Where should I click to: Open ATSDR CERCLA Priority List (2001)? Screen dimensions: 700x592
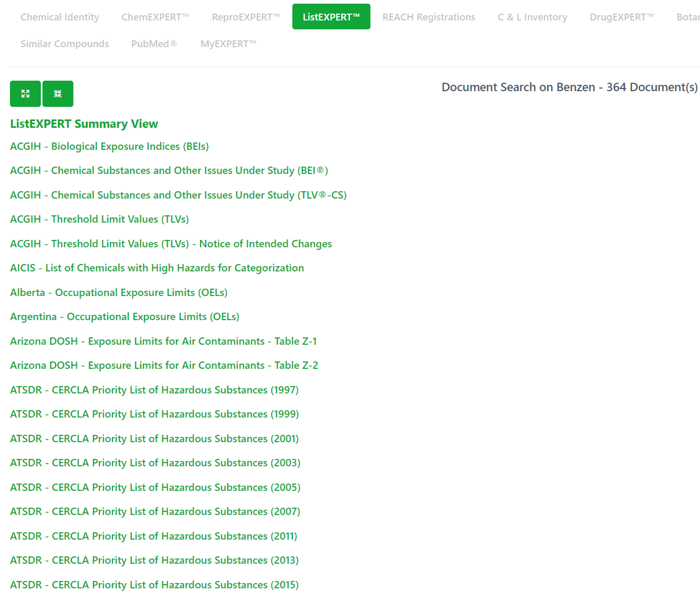tap(154, 439)
